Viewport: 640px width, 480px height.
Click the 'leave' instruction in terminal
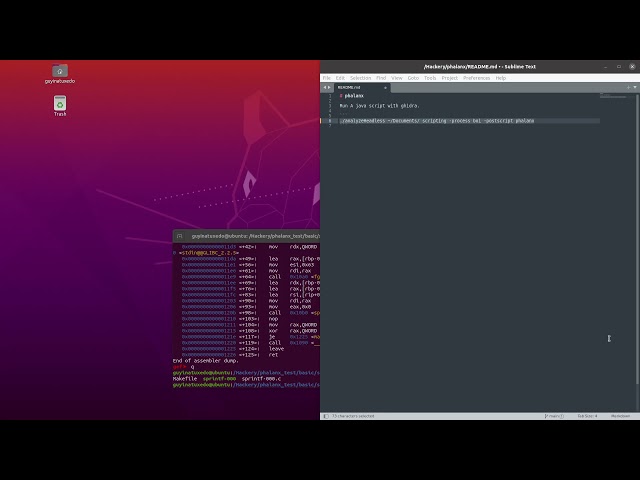tap(276, 349)
